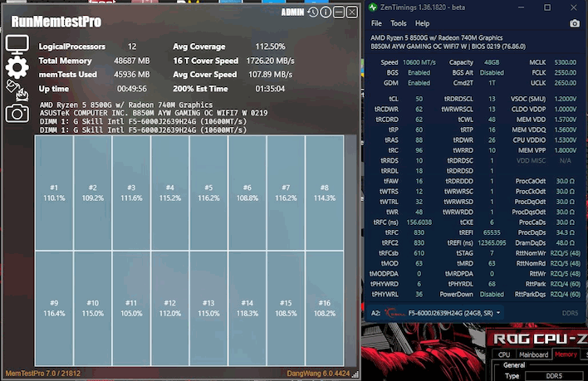Viewport: 588px width, 381px height.
Task: Click the Avg Coverage value 112.50%
Action: [x=270, y=46]
